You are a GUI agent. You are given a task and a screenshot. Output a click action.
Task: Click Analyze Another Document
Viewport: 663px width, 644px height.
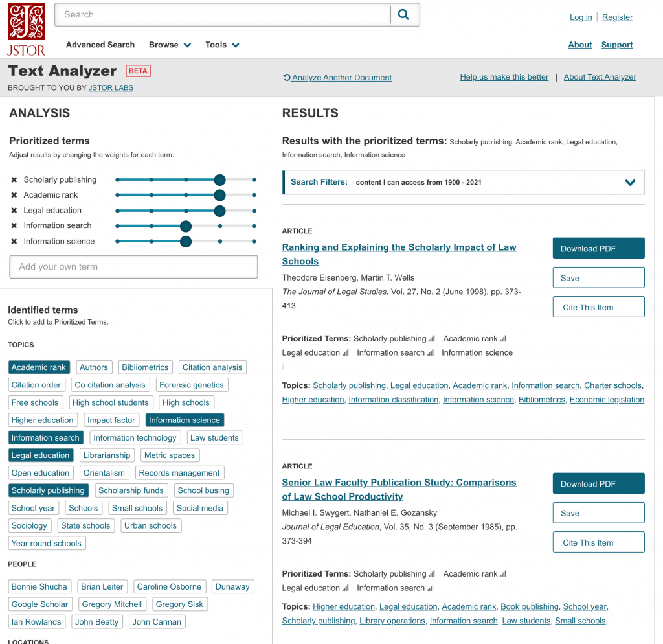337,78
